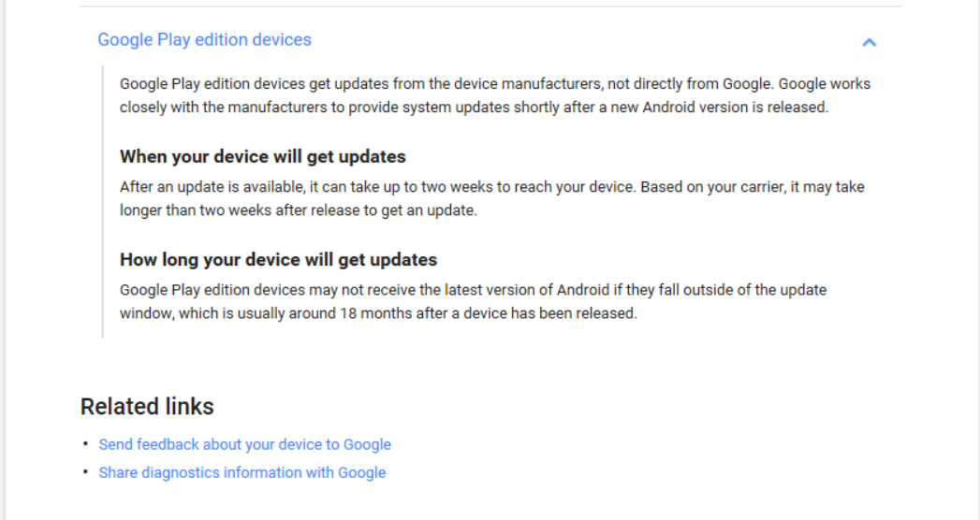
Task: Click the Related links heading
Action: pyautogui.click(x=147, y=407)
